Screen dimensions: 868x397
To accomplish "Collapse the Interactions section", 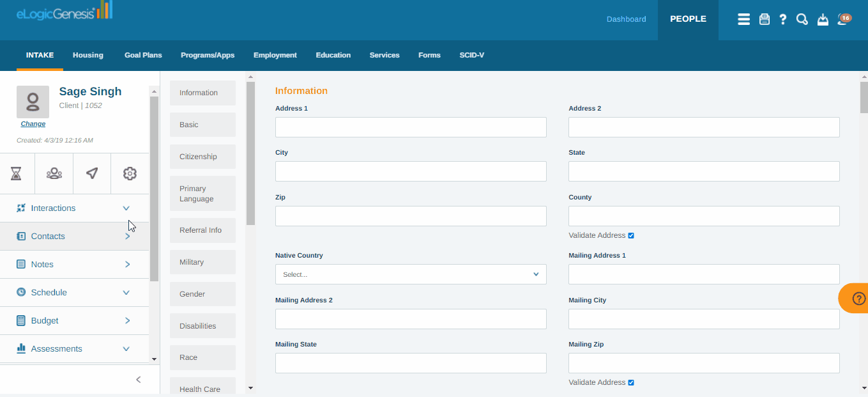I will [126, 208].
